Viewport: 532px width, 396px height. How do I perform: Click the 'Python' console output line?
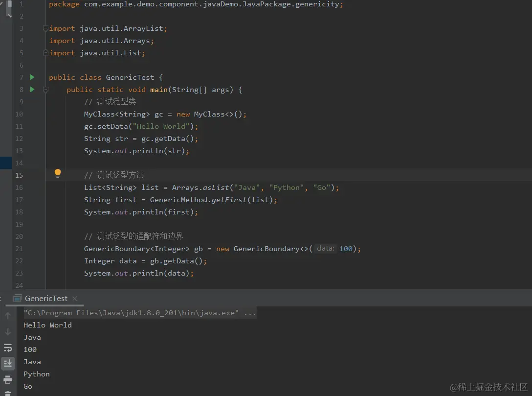37,374
